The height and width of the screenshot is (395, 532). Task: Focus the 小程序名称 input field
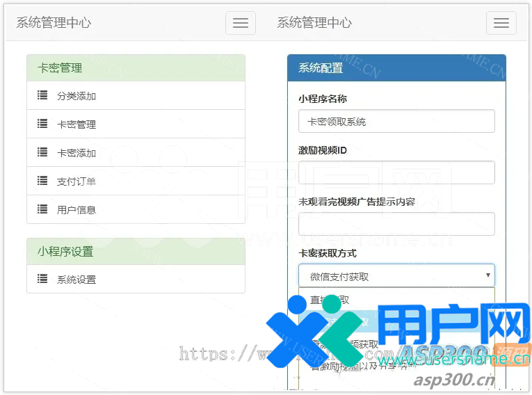(396, 121)
